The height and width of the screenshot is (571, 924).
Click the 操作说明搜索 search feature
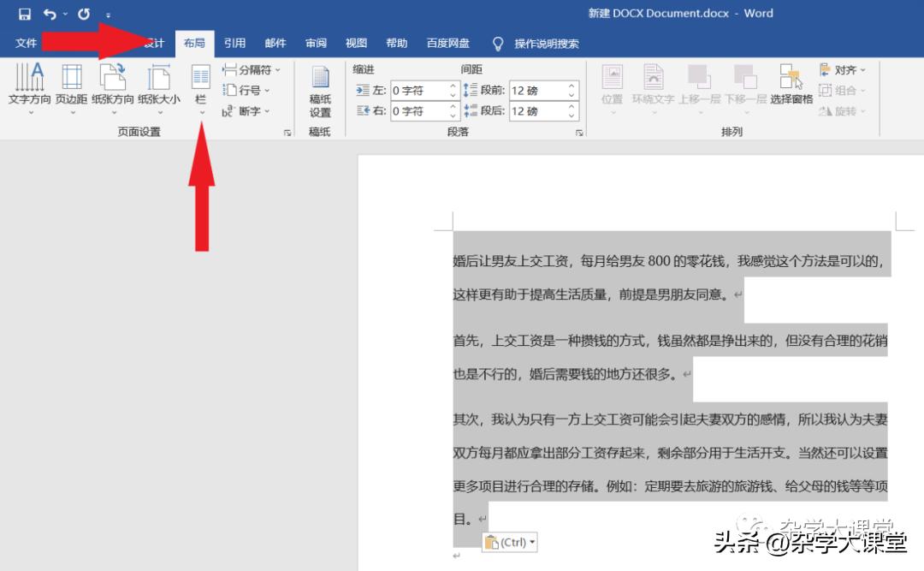pos(548,43)
